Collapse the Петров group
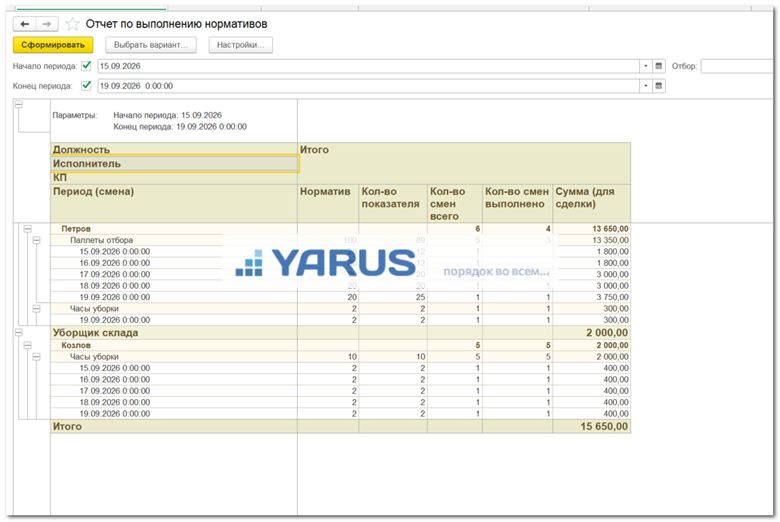 (x=27, y=229)
